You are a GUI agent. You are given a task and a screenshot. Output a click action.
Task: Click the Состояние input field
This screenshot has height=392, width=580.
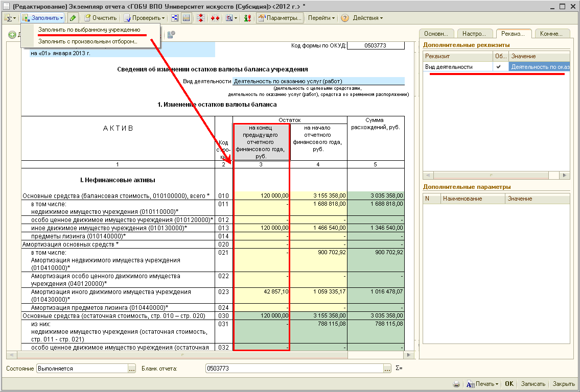point(82,369)
